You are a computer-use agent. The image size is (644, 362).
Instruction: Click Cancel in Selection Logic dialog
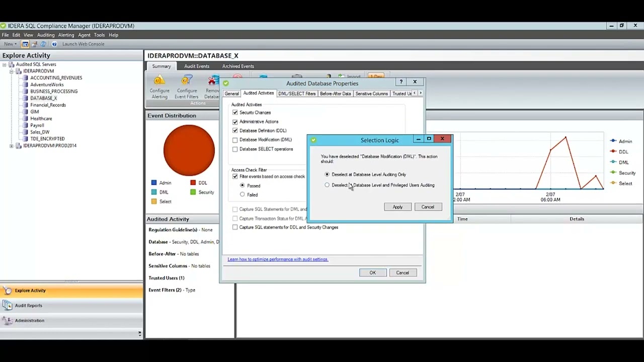(x=428, y=207)
